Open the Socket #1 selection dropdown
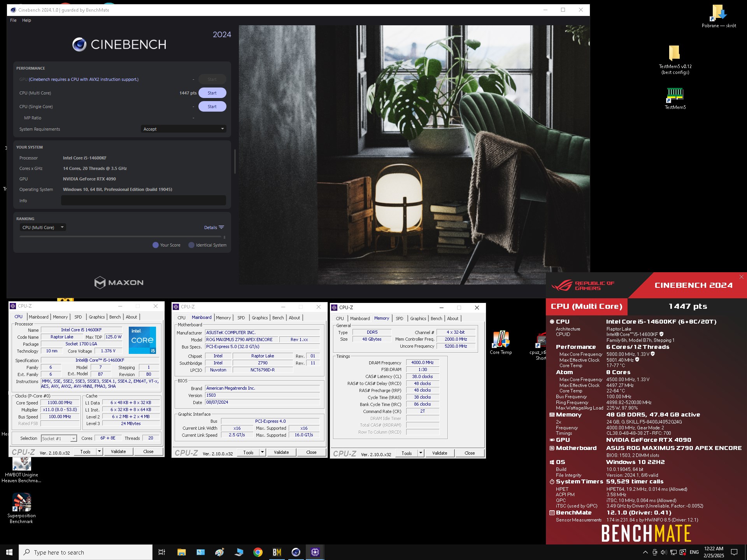The image size is (747, 560). pos(59,438)
